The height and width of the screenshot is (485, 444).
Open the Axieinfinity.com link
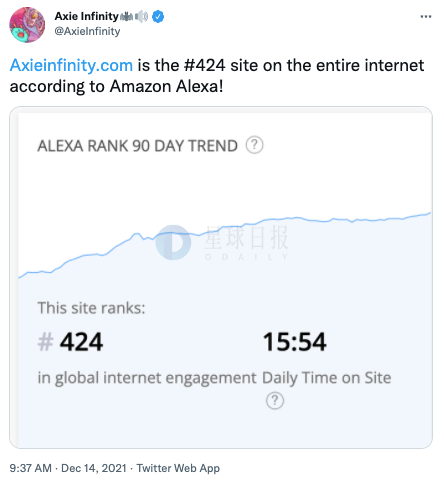tap(71, 65)
